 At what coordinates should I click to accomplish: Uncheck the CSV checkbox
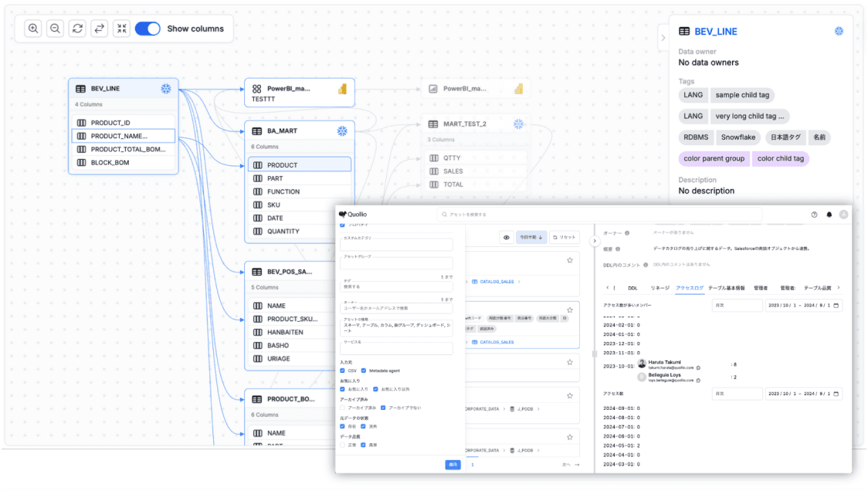tap(343, 371)
